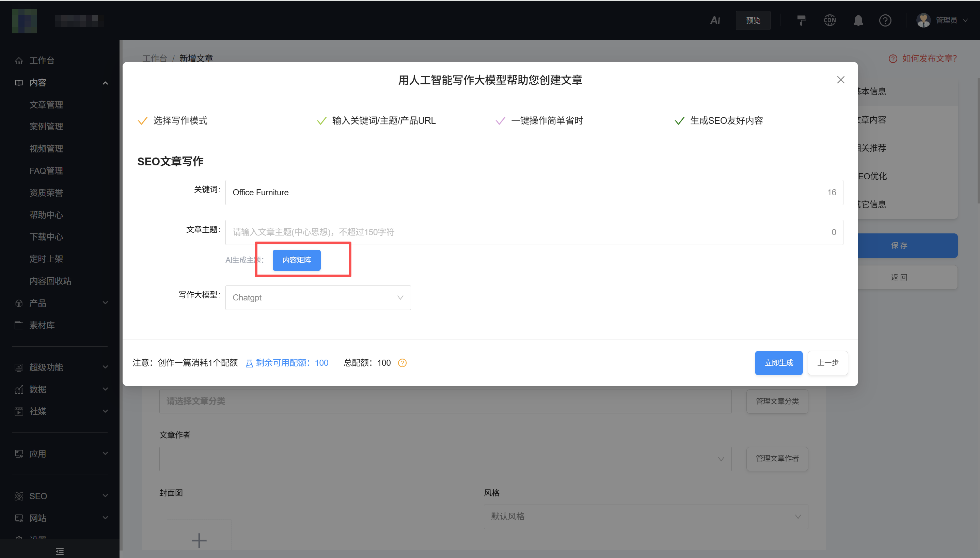The image size is (980, 558).
Task: Open FAQ管理 from the sidebar
Action: click(x=46, y=170)
